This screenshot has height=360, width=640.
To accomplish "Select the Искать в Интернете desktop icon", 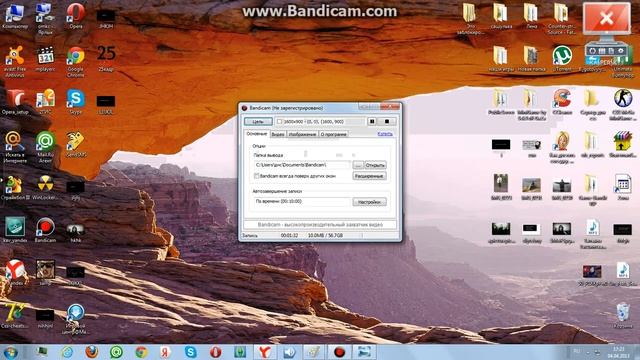I will tap(15, 147).
